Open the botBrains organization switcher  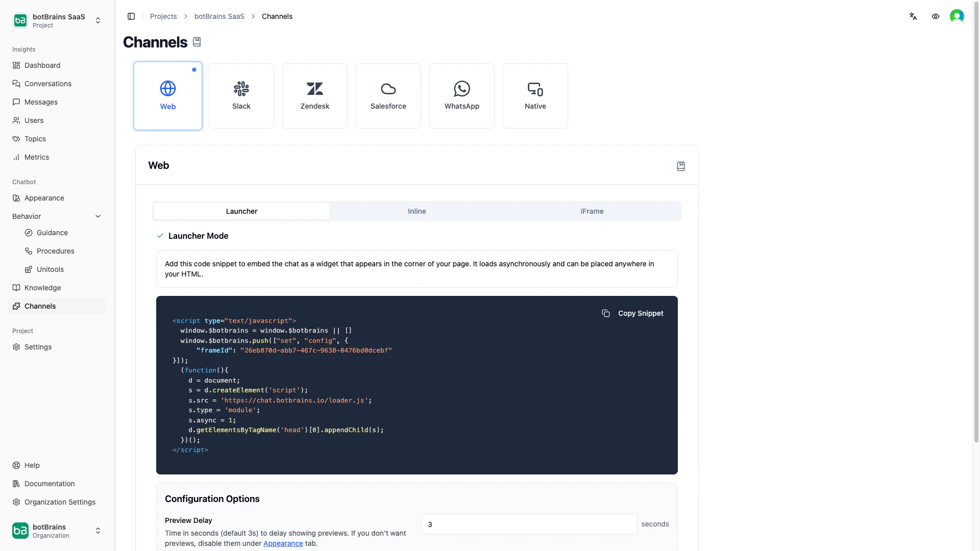coord(57,531)
